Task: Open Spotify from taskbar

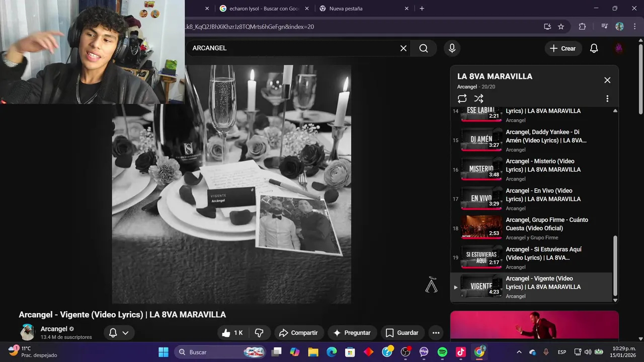Action: pos(442,352)
